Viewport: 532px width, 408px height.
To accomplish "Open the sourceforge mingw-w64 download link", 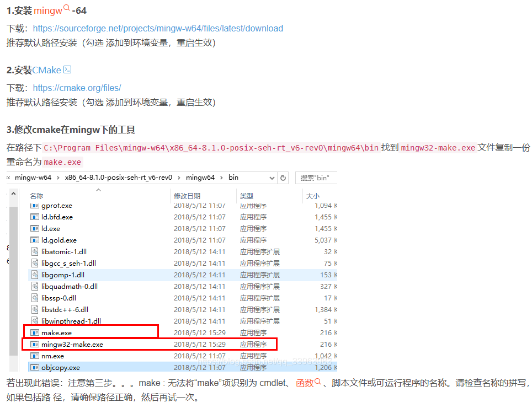I will click(x=158, y=29).
